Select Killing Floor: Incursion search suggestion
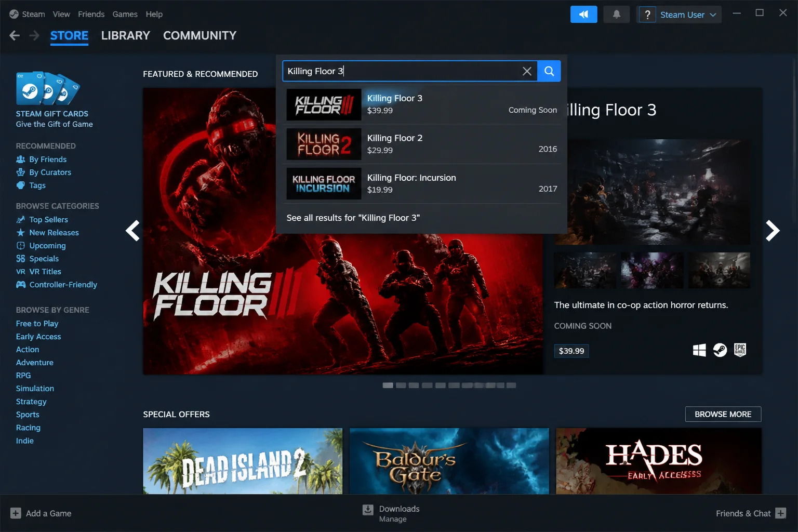Viewport: 798px width, 532px height. 421,183
